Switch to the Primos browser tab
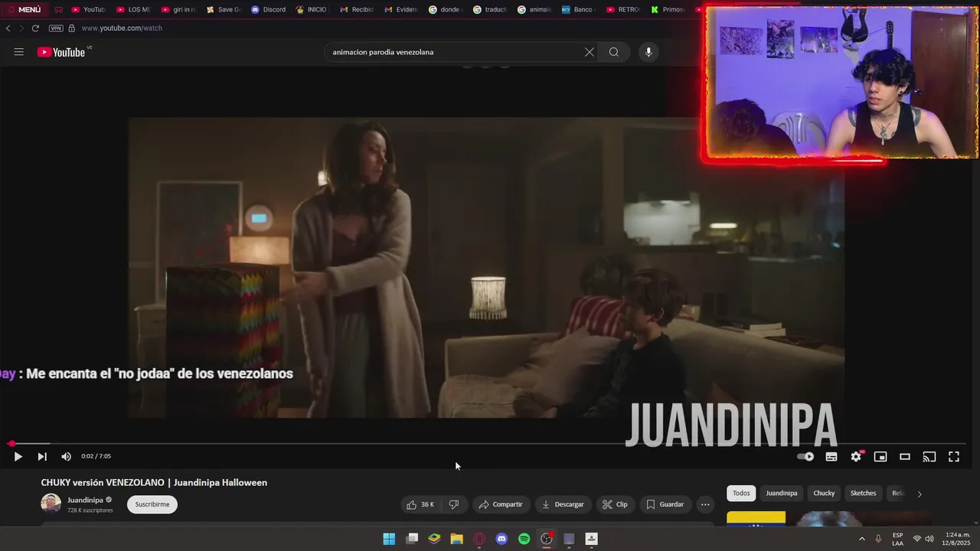Screen dimensions: 980x551 point(668,9)
